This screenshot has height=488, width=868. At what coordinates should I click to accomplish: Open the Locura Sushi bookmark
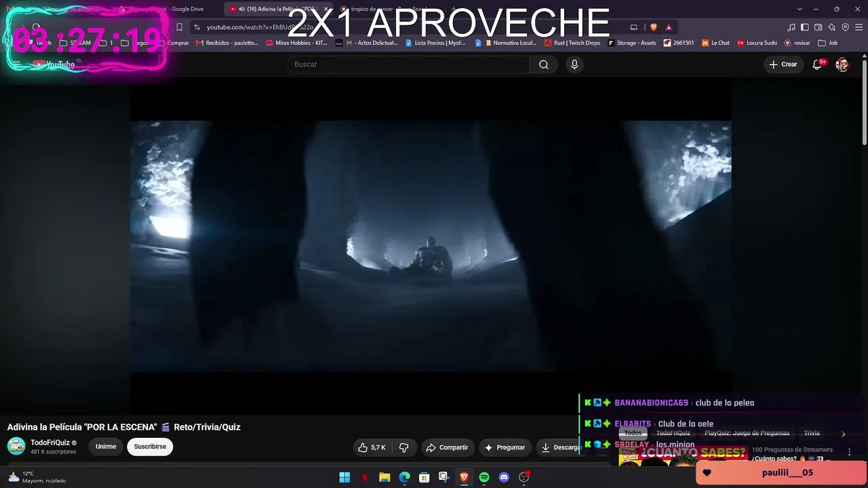coord(757,43)
